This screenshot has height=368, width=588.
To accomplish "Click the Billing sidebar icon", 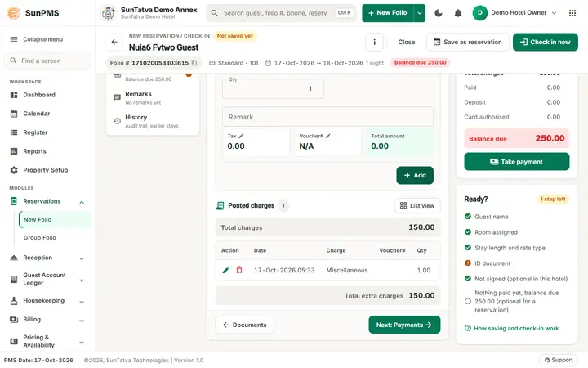I will (x=14, y=319).
